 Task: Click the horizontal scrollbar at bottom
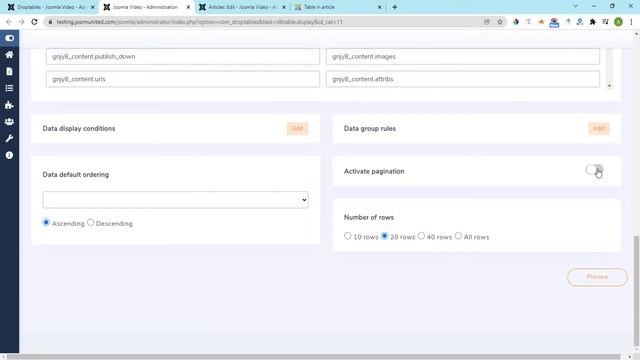point(313,357)
